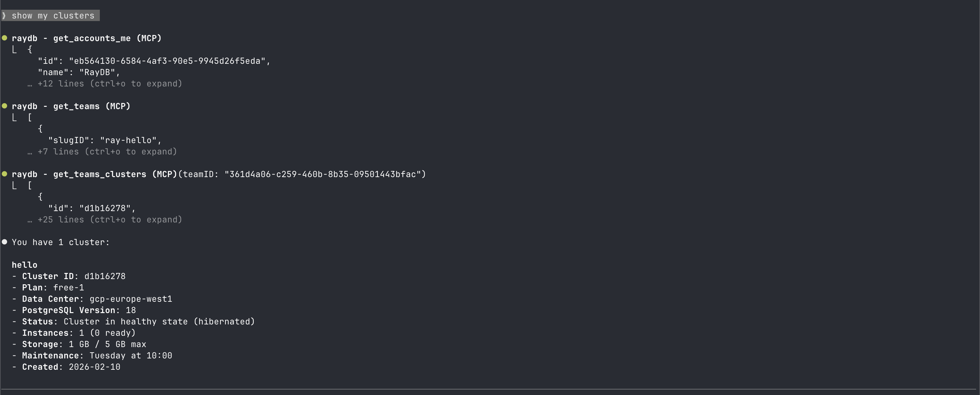Click the bold "hello" cluster name
The width and height of the screenshot is (980, 395).
(24, 265)
